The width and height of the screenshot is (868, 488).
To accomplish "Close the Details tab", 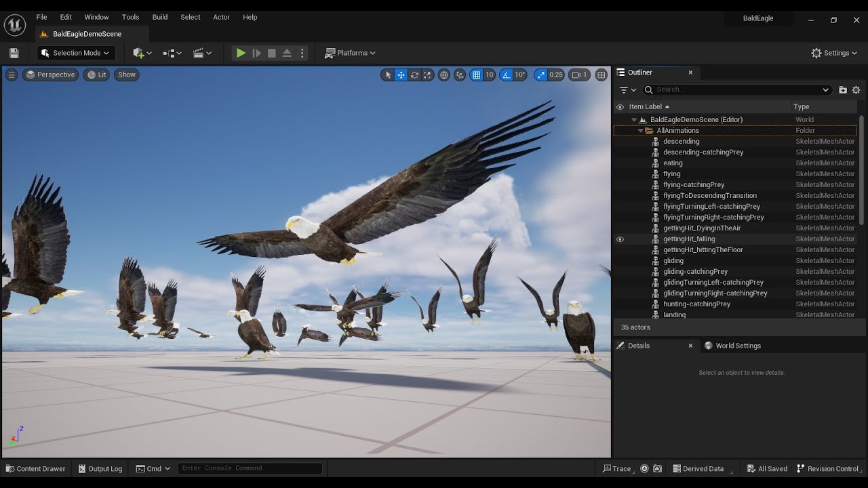I will pos(690,346).
